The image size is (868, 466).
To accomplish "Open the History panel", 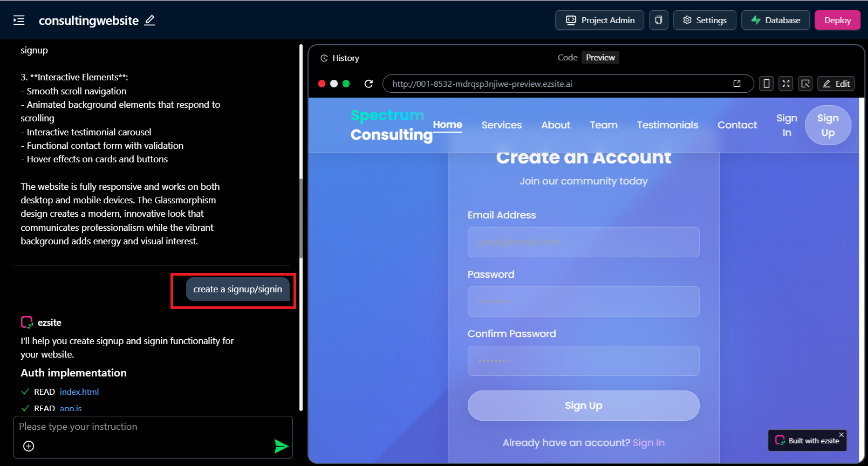I will coord(340,58).
